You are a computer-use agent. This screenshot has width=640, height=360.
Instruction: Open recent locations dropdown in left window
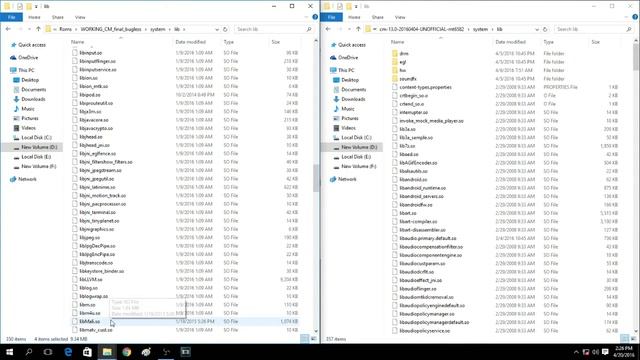point(29,29)
